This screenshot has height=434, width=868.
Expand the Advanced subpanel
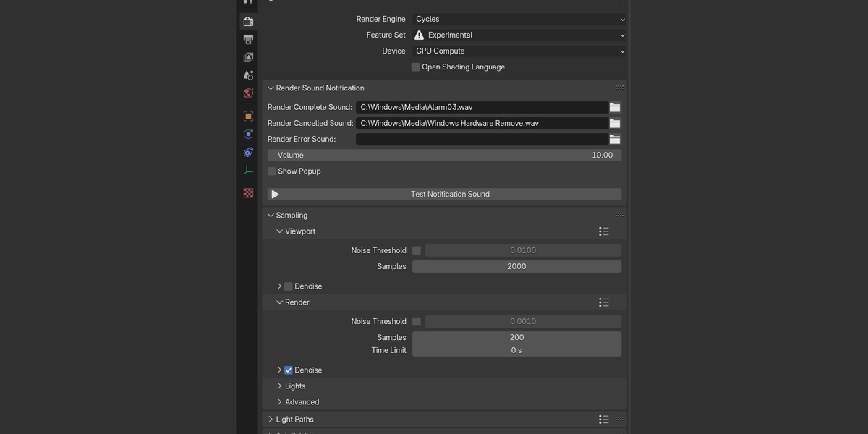point(279,402)
